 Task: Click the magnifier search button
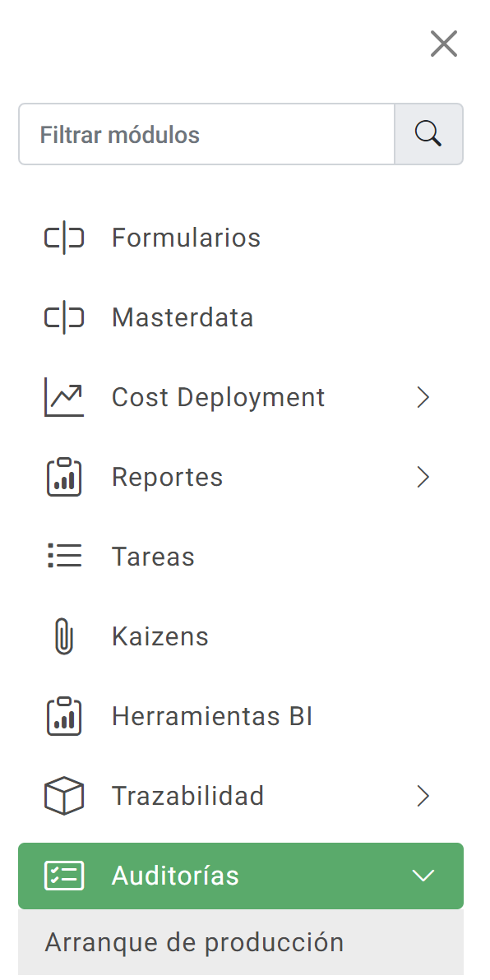(429, 134)
